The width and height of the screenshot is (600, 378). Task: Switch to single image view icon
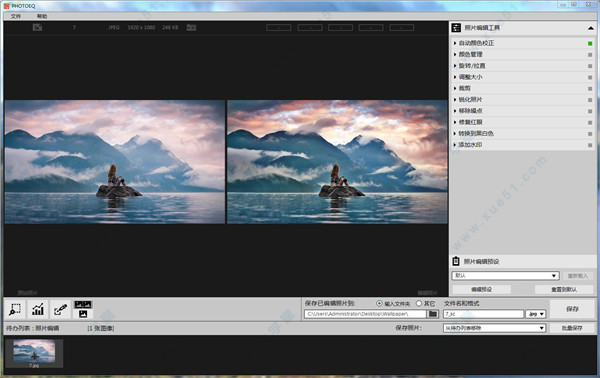click(x=83, y=314)
